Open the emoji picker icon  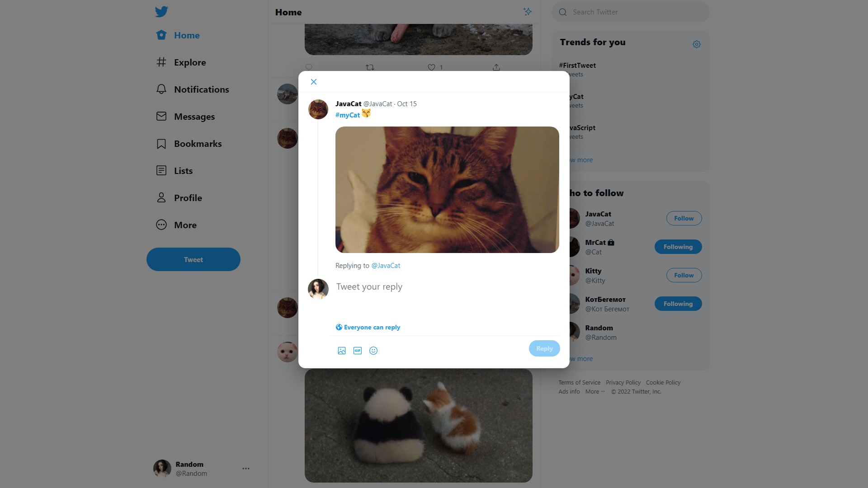373,351
